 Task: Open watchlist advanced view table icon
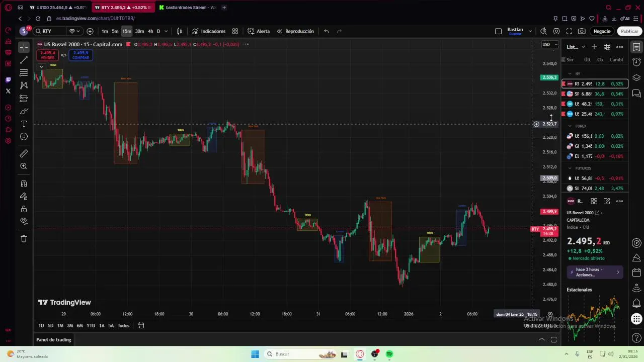pos(607,47)
